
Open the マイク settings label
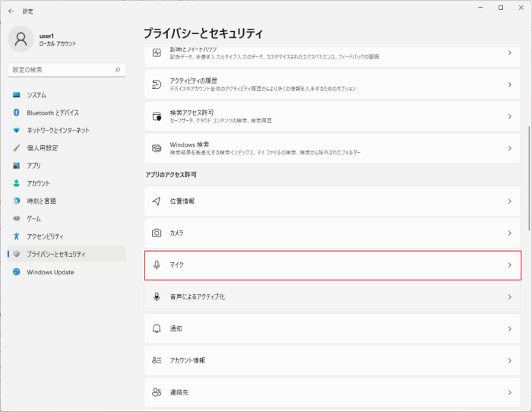(177, 265)
